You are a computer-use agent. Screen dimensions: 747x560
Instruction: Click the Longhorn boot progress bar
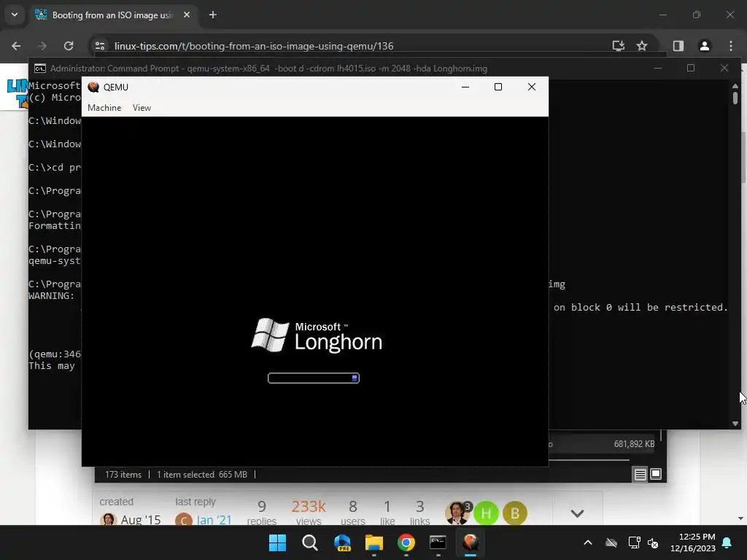314,378
